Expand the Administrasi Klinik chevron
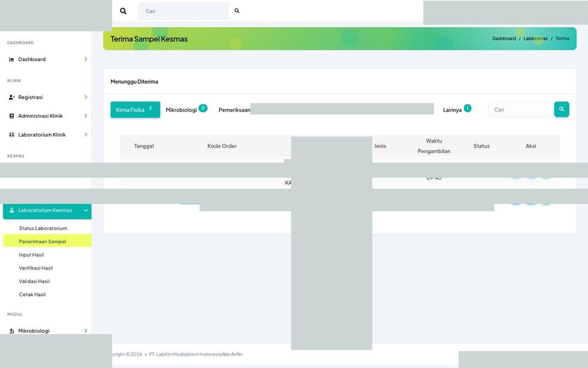Viewport: 588px width, 368px height. point(86,116)
